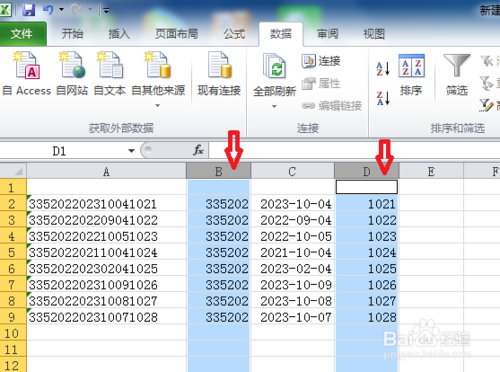Screen dimensions: 500x372
Task: Click cell D4 with value 1023
Action: (x=367, y=236)
